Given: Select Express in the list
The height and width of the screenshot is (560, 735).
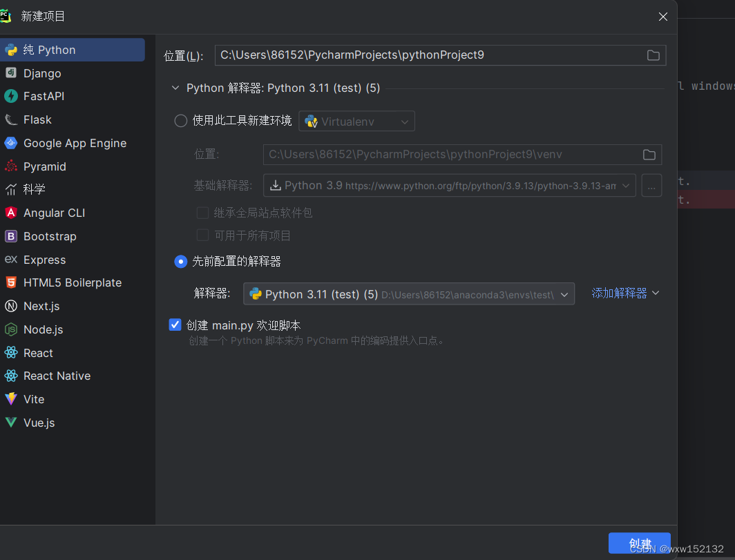Looking at the screenshot, I should (x=72, y=259).
